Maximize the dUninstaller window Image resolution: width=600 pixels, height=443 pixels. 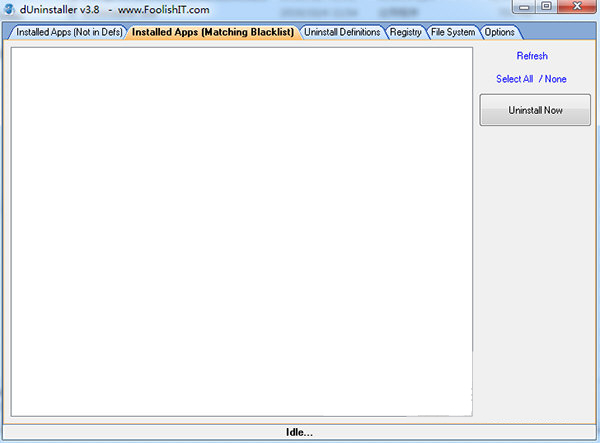(x=546, y=7)
